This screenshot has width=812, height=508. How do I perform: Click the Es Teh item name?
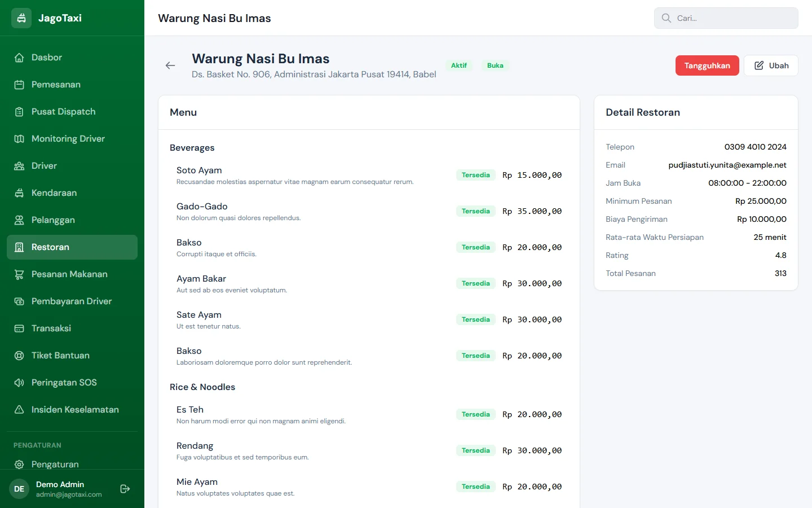tap(190, 410)
